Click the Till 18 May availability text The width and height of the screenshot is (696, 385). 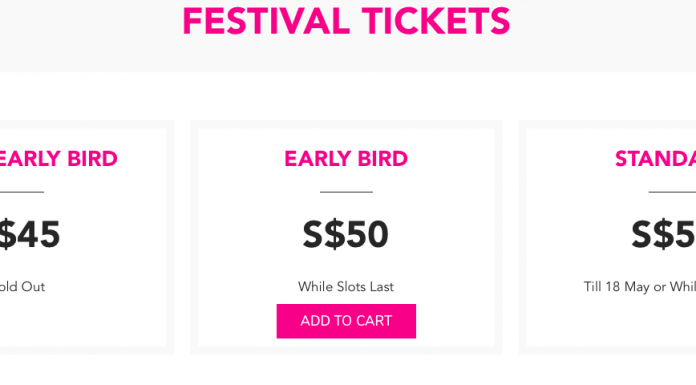[x=640, y=287]
